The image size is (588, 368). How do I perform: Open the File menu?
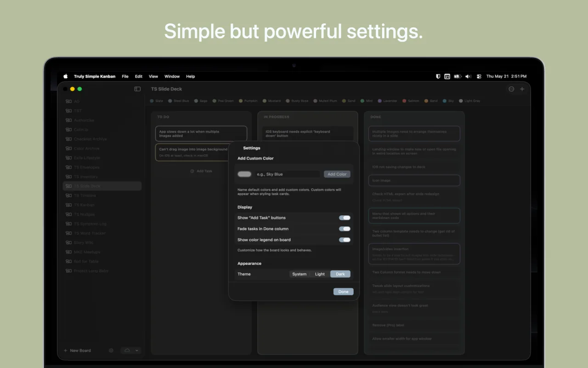coord(125,76)
